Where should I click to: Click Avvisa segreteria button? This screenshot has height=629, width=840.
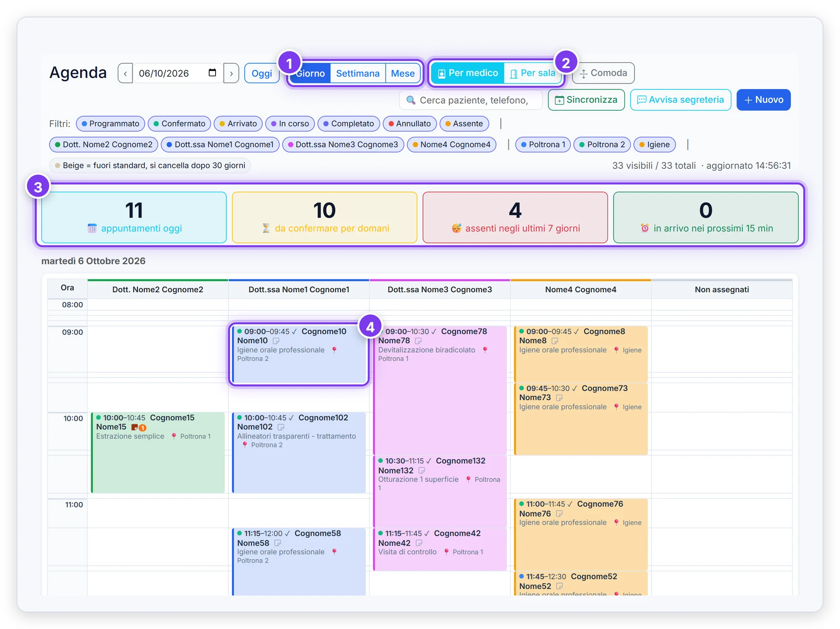[x=680, y=100]
